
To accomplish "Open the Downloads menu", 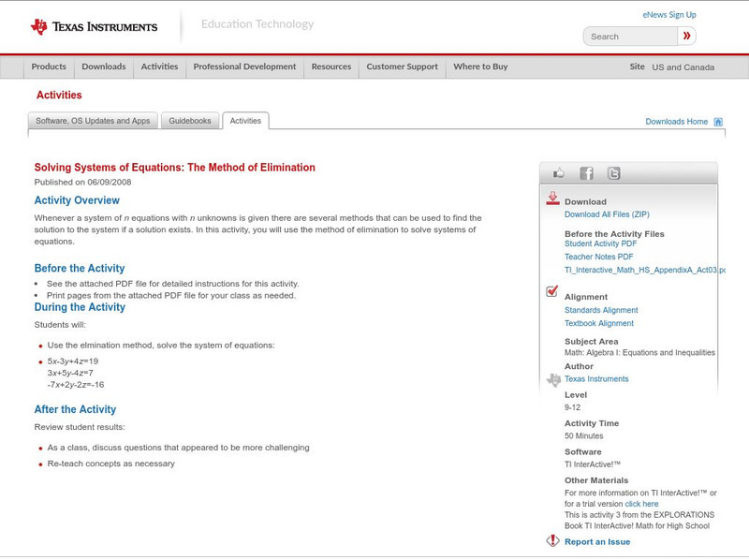I will [x=104, y=66].
